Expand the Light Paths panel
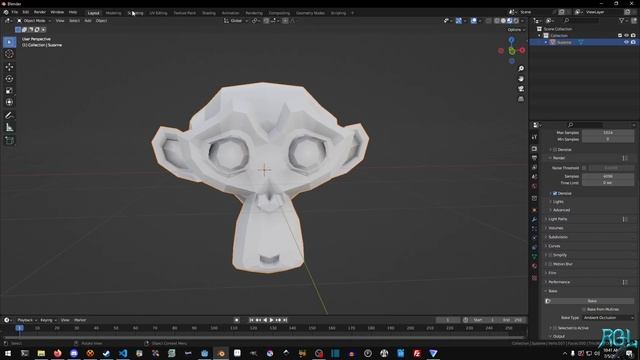The width and height of the screenshot is (640, 360). 557,219
